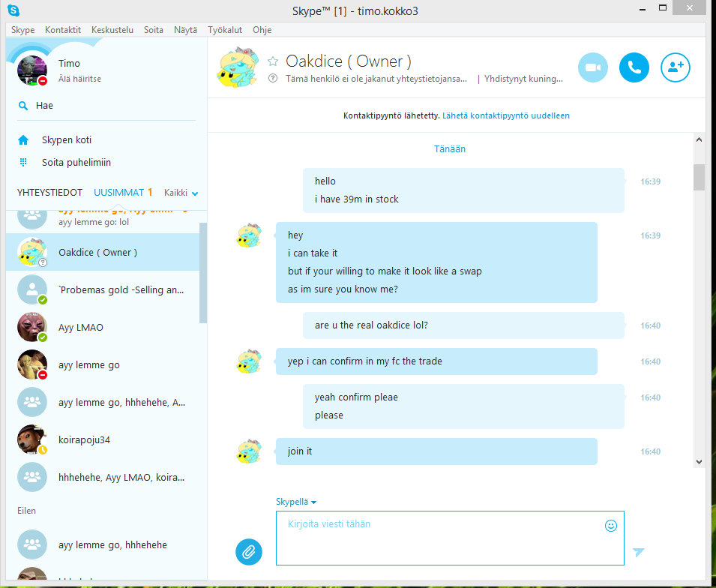The image size is (716, 588).
Task: Click 'Tämä henkilö ei ole jakanut' details text
Action: (376, 79)
